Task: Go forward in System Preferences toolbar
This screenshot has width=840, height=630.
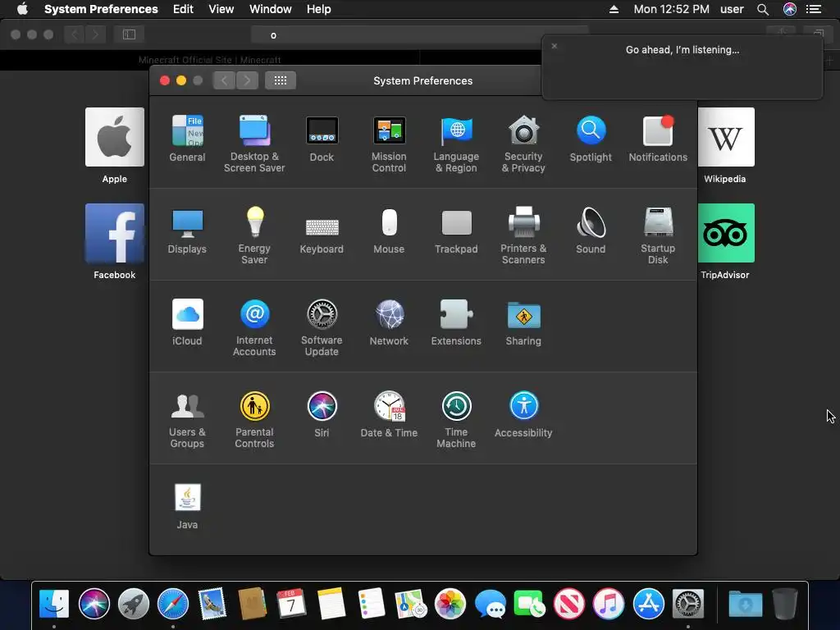Action: pos(247,80)
